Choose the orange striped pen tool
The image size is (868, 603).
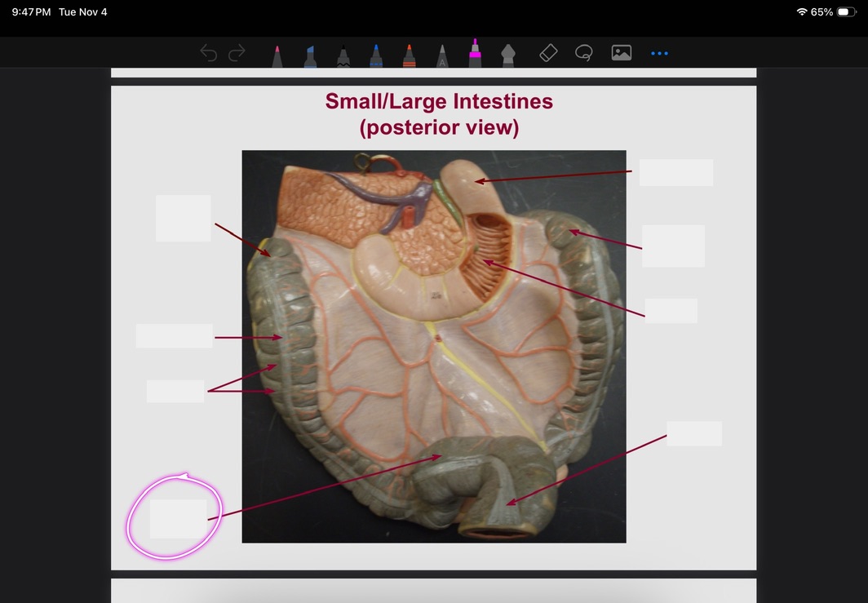[409, 55]
